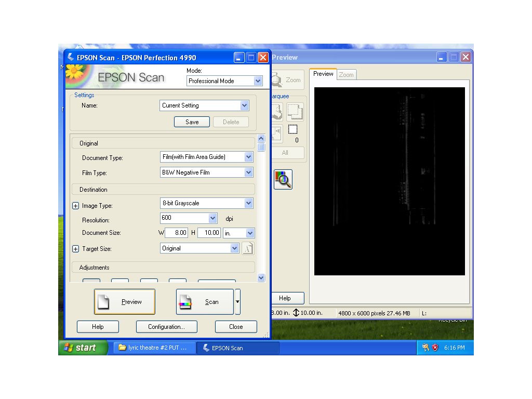Image resolution: width=532 pixels, height=399 pixels.
Task: Click the duplicate marquee icon
Action: [295, 112]
